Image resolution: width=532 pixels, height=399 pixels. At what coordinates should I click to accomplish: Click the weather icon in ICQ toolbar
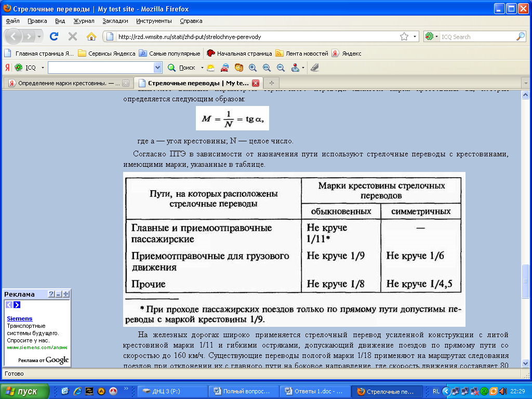point(211,68)
